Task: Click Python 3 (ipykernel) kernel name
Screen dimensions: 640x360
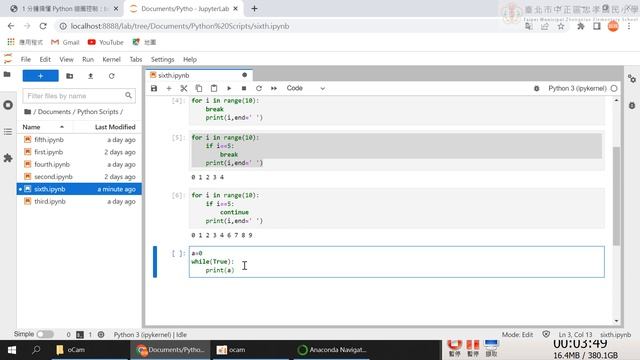Action: pos(577,89)
